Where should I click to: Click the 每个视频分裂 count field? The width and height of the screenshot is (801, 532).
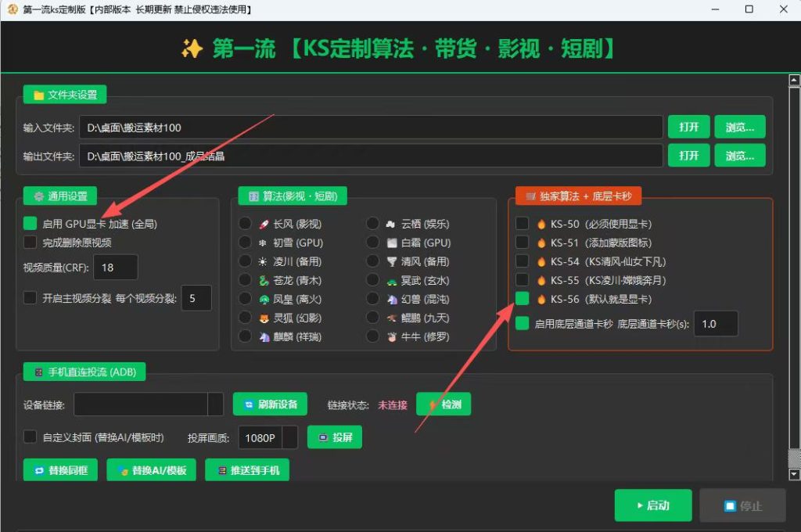(x=196, y=298)
